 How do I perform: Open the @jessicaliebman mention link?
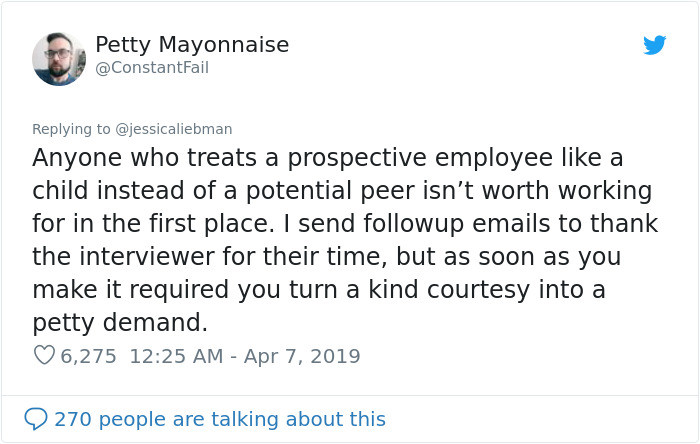(x=174, y=129)
